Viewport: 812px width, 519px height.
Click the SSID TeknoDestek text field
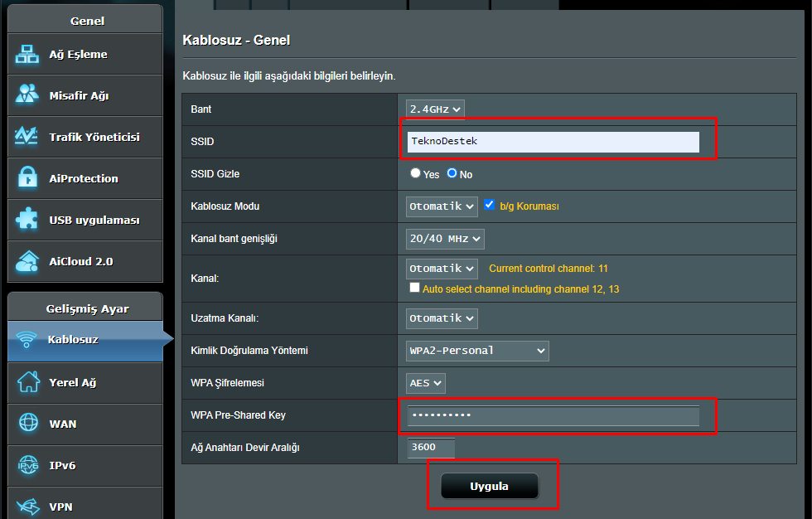pos(553,142)
